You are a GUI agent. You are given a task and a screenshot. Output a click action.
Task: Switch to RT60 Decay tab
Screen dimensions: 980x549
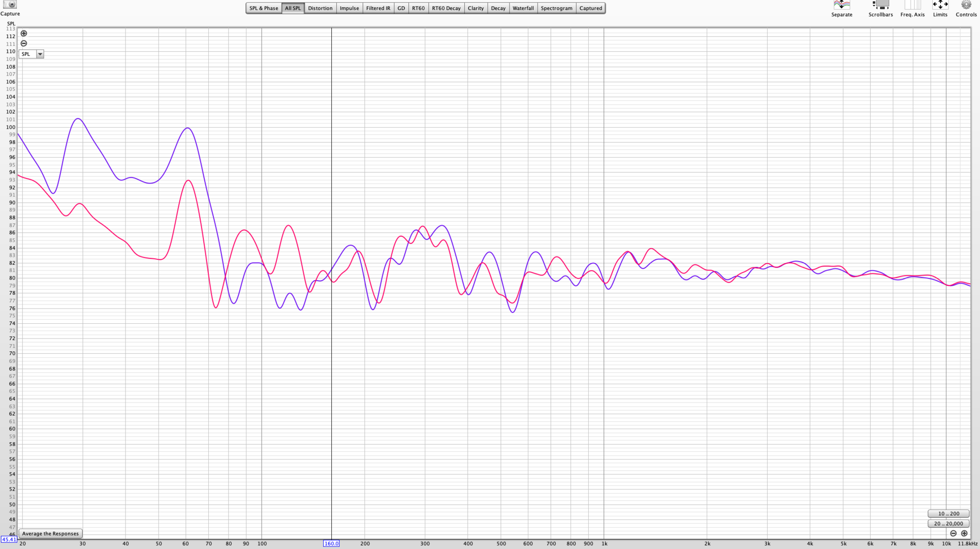(x=446, y=8)
